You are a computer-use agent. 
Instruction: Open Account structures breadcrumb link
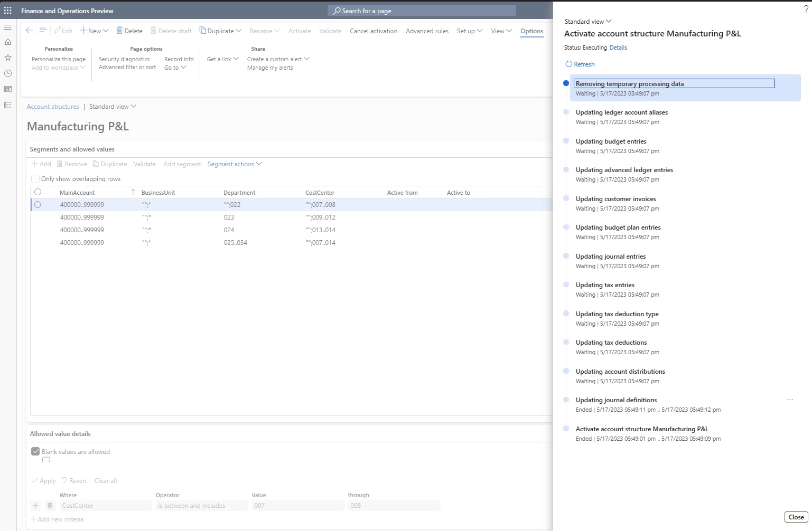(52, 106)
